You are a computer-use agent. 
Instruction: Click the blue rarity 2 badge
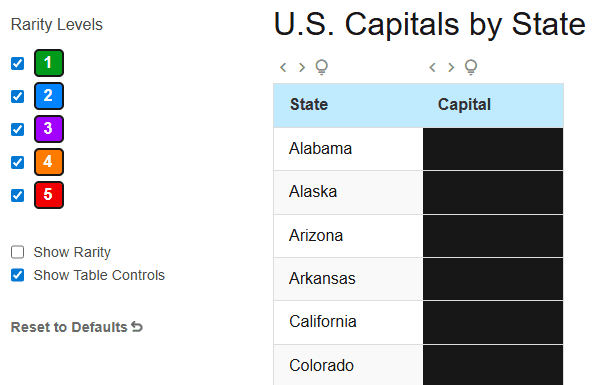click(x=49, y=96)
